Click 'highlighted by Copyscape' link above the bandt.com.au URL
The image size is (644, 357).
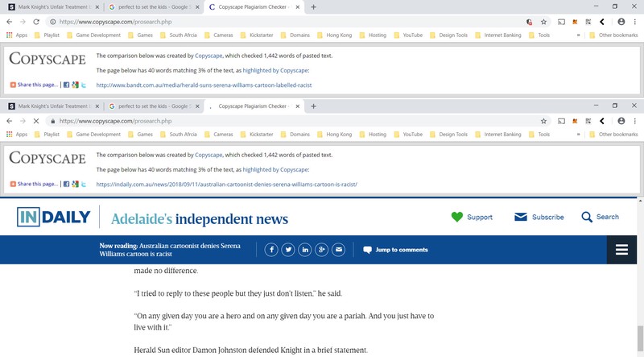(275, 70)
